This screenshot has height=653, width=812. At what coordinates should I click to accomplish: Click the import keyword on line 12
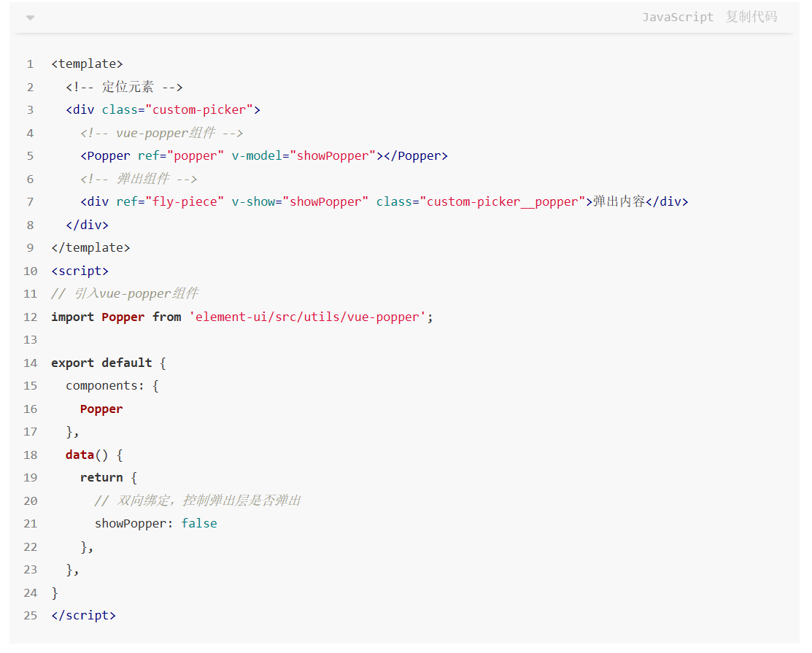point(72,317)
